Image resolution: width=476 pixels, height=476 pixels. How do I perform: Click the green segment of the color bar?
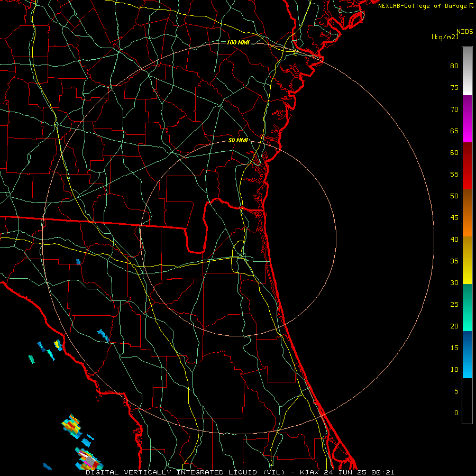click(x=467, y=307)
